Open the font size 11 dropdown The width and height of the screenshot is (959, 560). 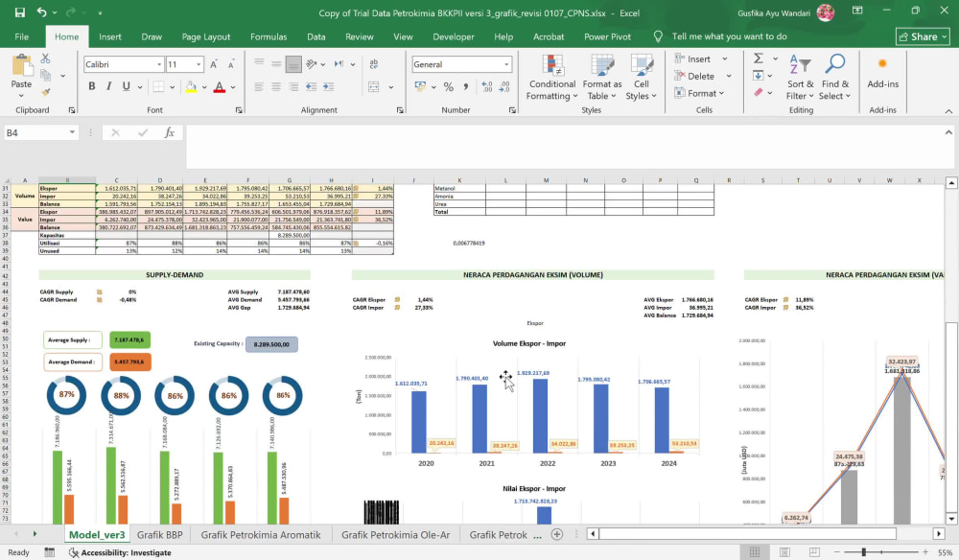click(199, 64)
